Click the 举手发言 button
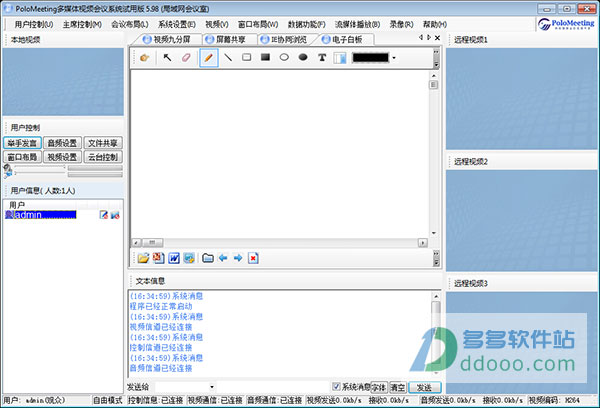600x408 pixels. pyautogui.click(x=22, y=143)
